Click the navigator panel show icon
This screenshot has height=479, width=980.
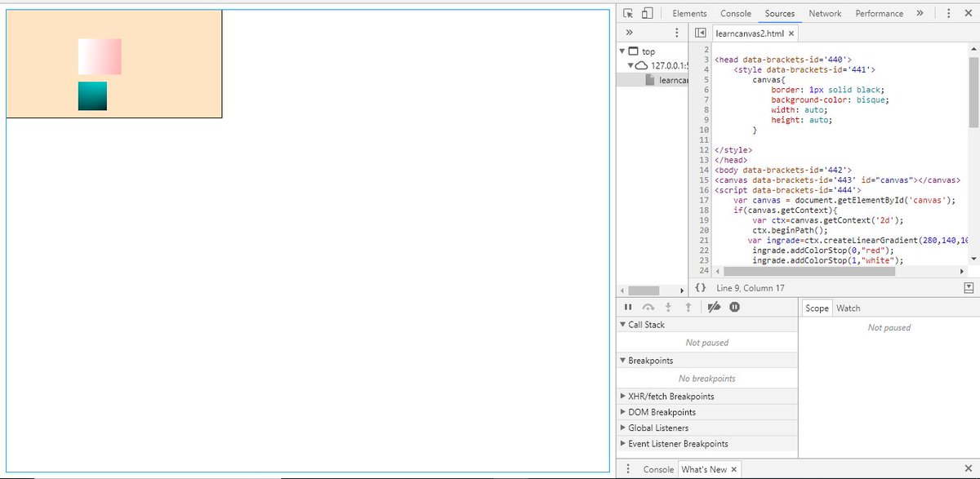(700, 33)
